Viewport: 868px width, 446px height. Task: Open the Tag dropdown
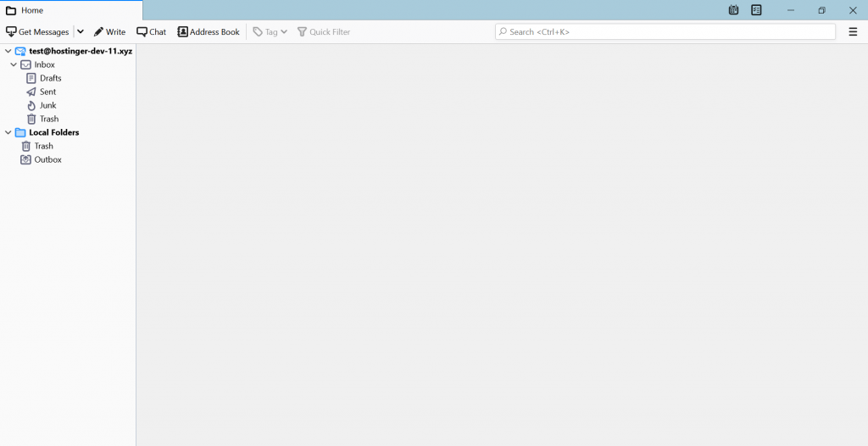[270, 32]
